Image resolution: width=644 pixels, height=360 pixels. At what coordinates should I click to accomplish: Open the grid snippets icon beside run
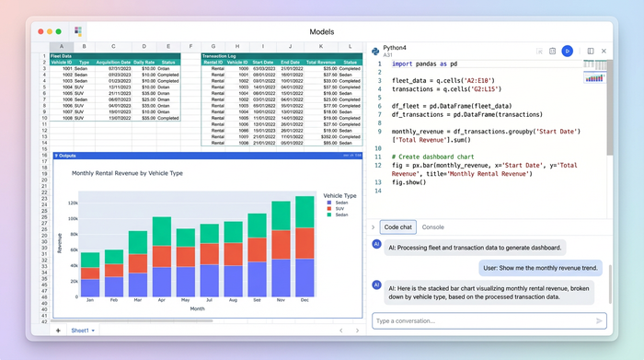point(552,51)
